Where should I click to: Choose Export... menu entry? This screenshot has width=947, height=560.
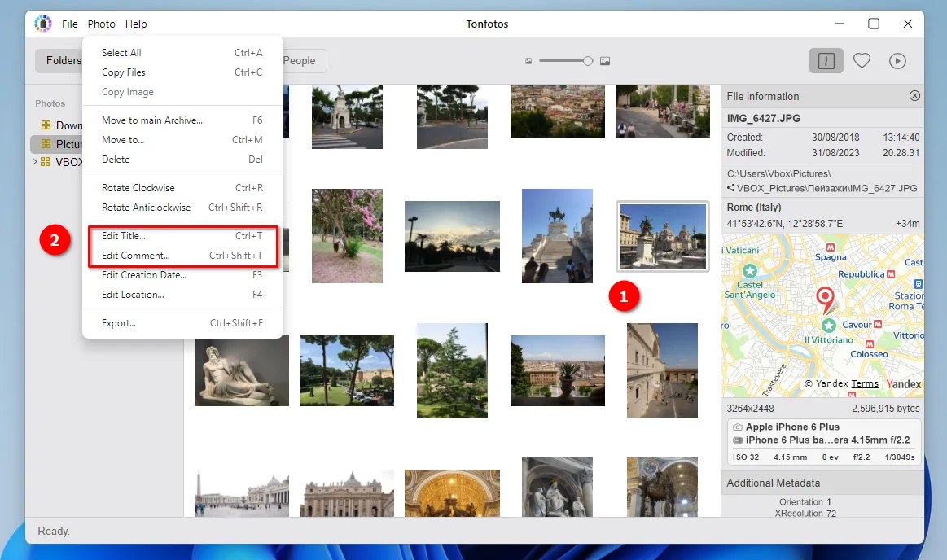pyautogui.click(x=182, y=323)
